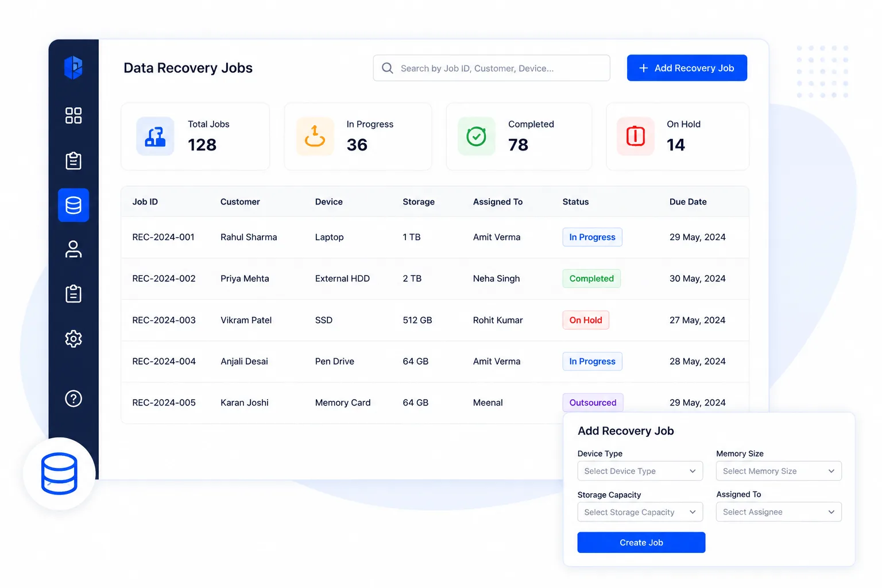Viewport: 882px width, 588px height.
Task: Select customer Vikram Patel
Action: [x=246, y=320]
